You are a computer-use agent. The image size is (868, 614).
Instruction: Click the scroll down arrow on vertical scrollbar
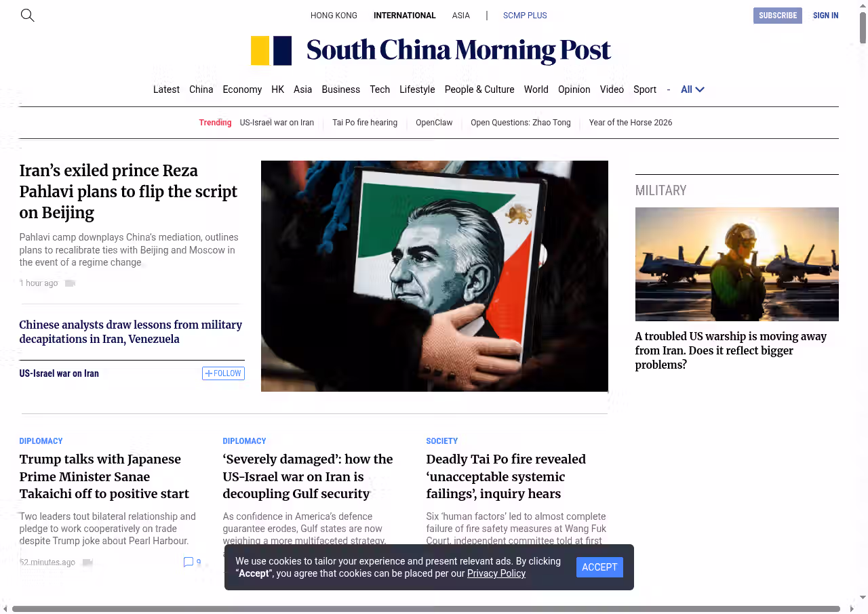pyautogui.click(x=863, y=597)
